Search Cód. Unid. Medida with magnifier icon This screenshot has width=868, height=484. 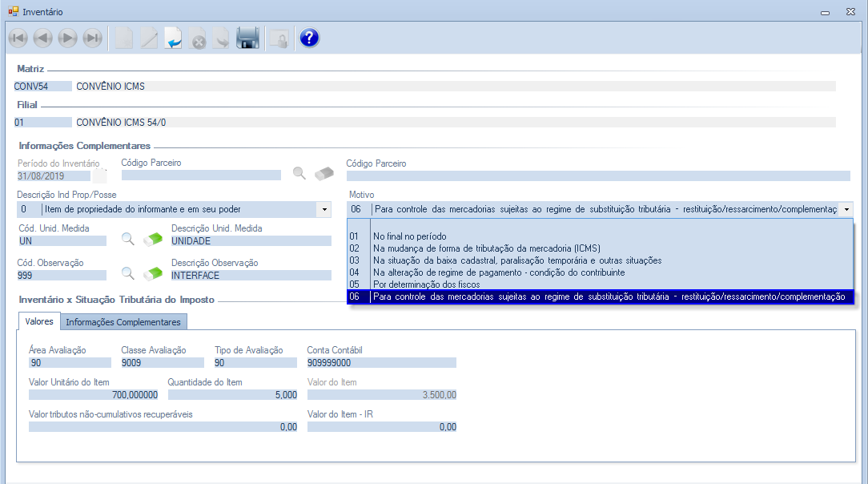point(127,239)
